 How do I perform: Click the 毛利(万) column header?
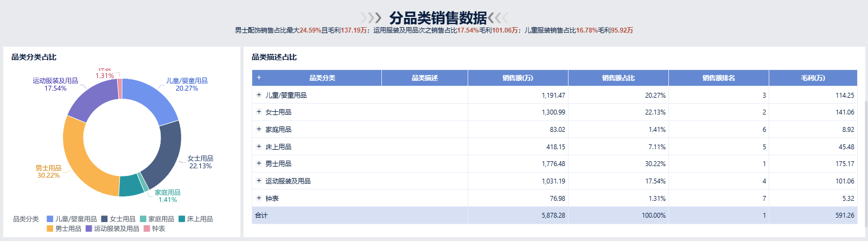pos(813,78)
